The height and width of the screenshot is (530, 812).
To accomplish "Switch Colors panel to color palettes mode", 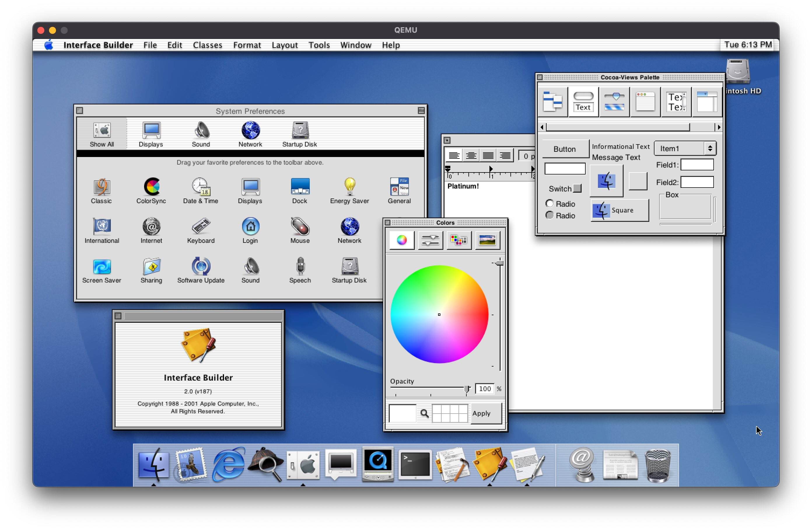I will pos(459,240).
